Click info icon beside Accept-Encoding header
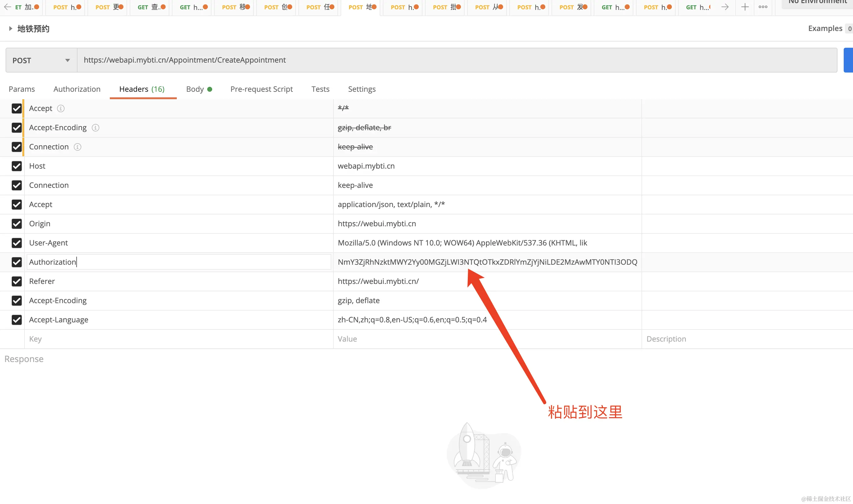Viewport: 853px width, 504px height. [x=96, y=128]
